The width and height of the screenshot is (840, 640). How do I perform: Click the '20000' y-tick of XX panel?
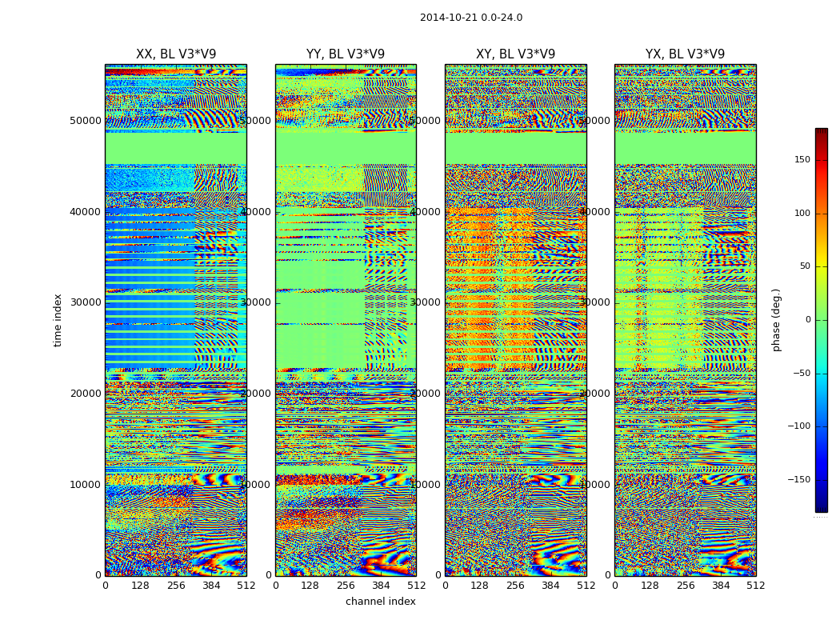point(86,393)
